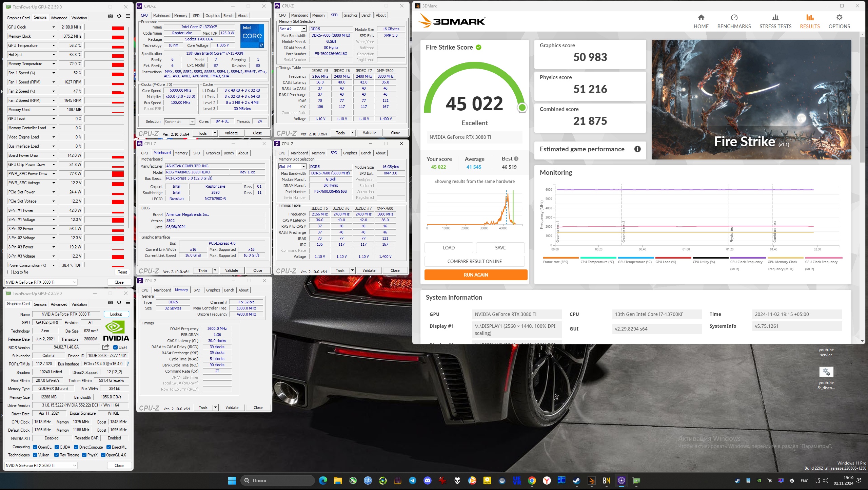868x490 pixels.
Task: Click COMPARE RESULT ONLINE button
Action: coord(474,261)
